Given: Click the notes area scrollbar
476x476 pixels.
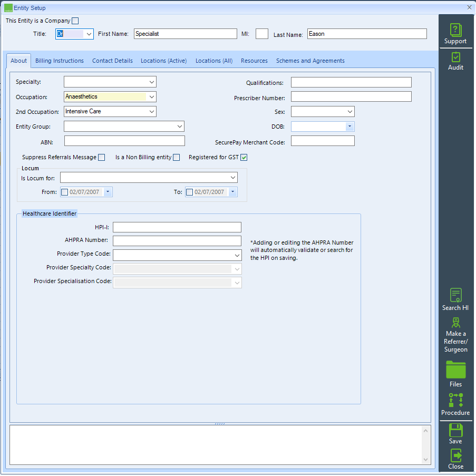Looking at the screenshot, I should coord(425,444).
